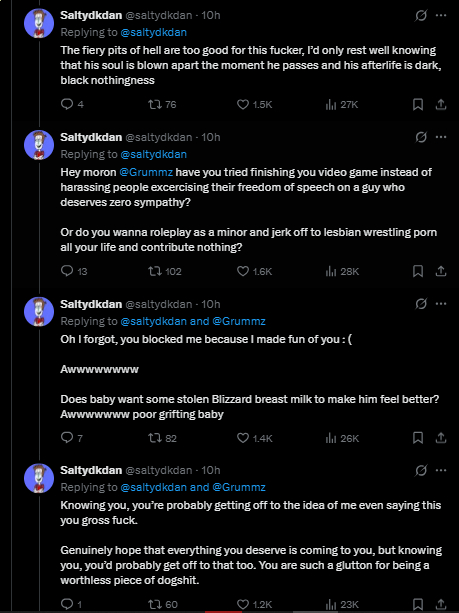Image resolution: width=459 pixels, height=613 pixels.
Task: Open Grok icon on first tweet
Action: click(421, 15)
